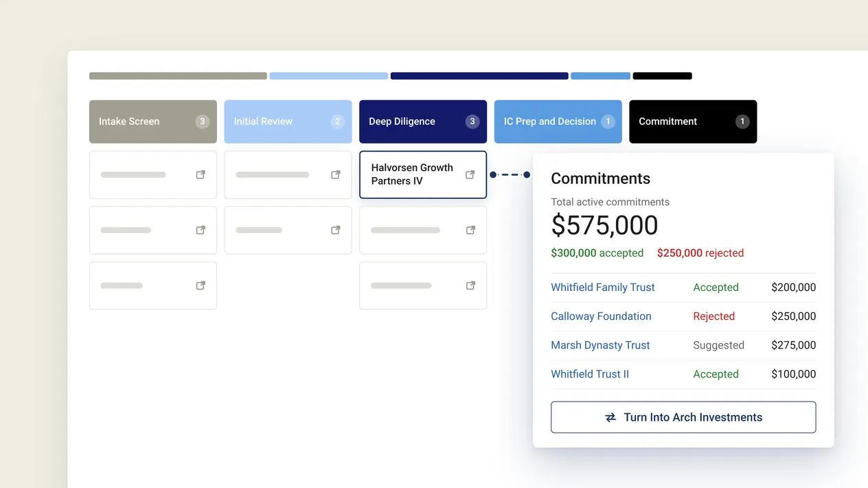
Task: Click the black Commitment progress segment
Action: click(x=662, y=76)
